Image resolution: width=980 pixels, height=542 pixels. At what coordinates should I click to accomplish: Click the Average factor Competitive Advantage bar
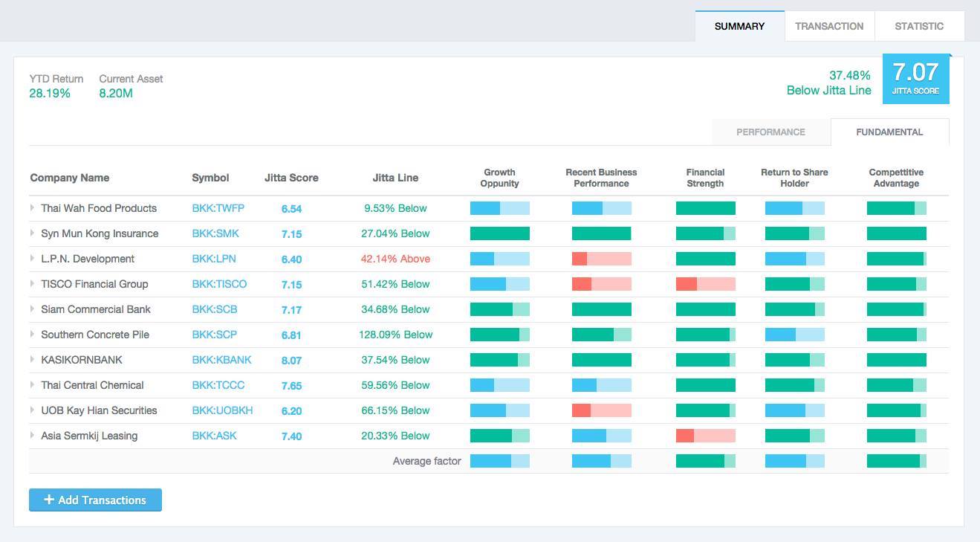tap(897, 461)
